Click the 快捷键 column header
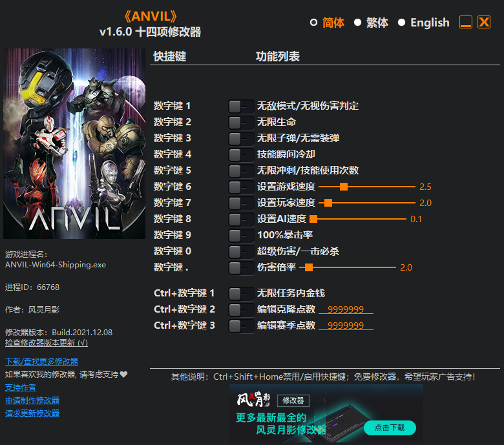The height and width of the screenshot is (445, 504). (x=170, y=56)
